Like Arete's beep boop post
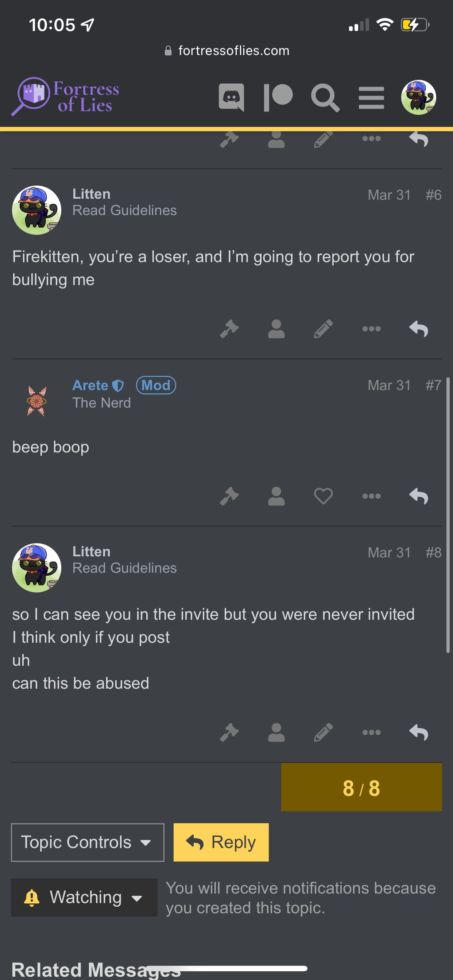453x980 pixels. click(323, 496)
